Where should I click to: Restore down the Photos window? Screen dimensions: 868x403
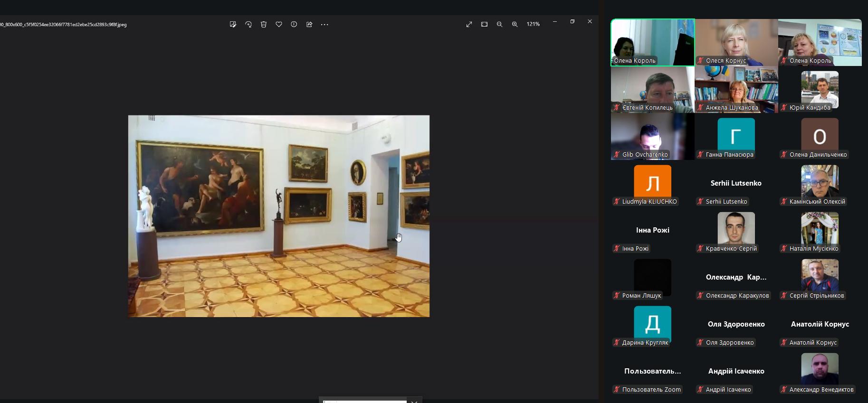pos(572,22)
